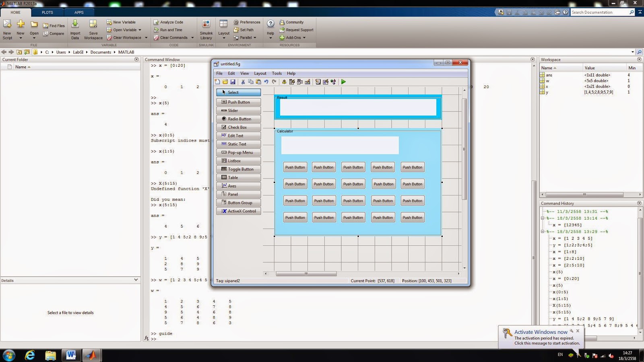
Task: Click the New Script icon in MATLAB toolstrip
Action: click(x=7, y=25)
